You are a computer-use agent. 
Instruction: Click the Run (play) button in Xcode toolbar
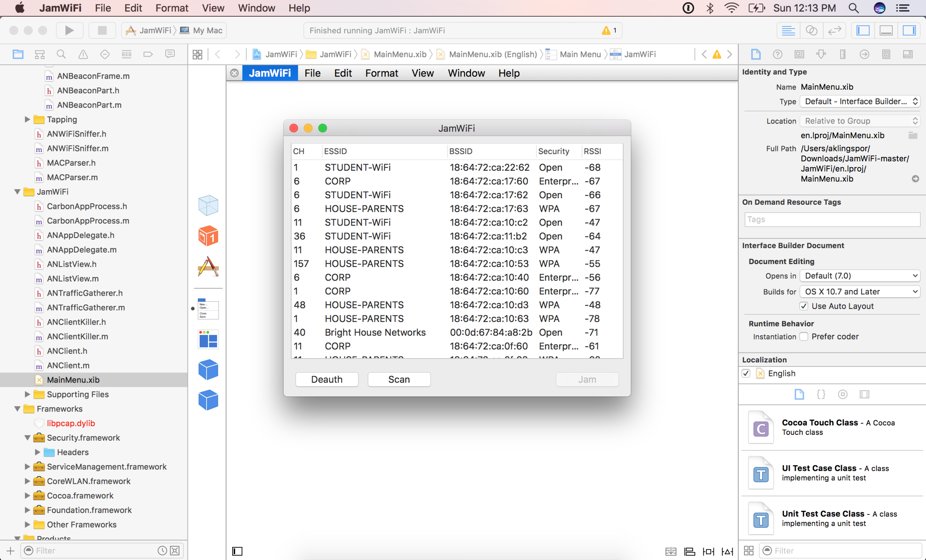coord(70,30)
